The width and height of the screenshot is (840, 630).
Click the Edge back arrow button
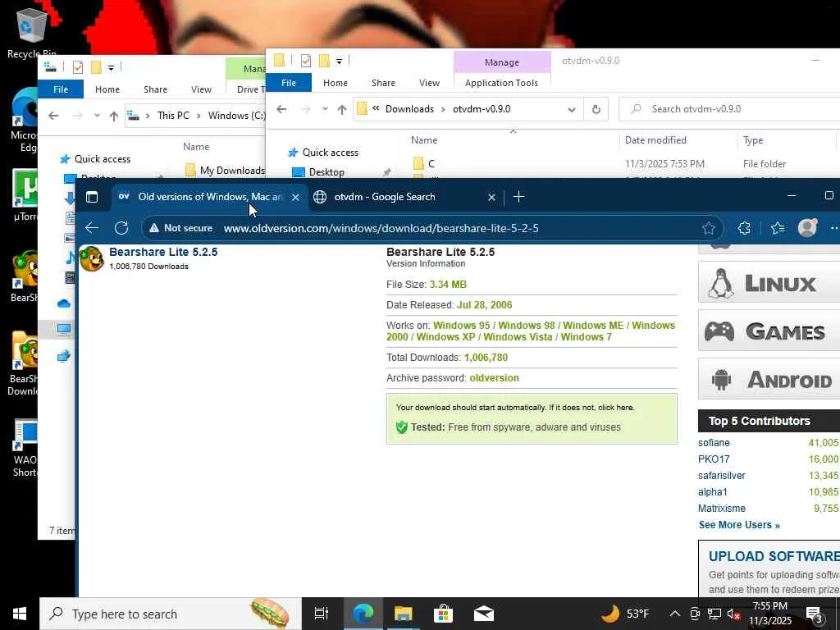[92, 228]
